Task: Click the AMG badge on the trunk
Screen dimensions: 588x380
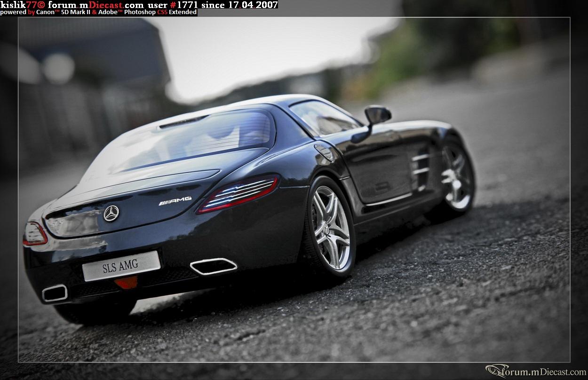Action: tap(175, 201)
